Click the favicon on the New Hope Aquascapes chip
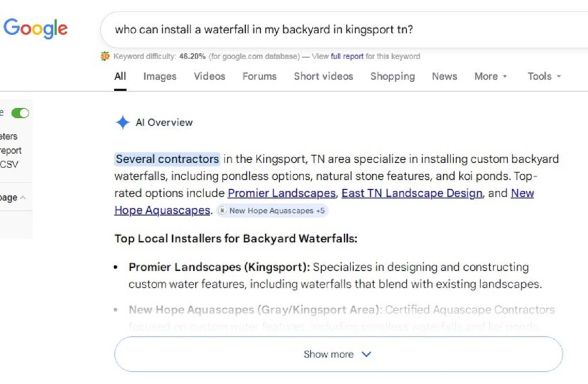Screen dimensions: 588x384 tap(222, 210)
